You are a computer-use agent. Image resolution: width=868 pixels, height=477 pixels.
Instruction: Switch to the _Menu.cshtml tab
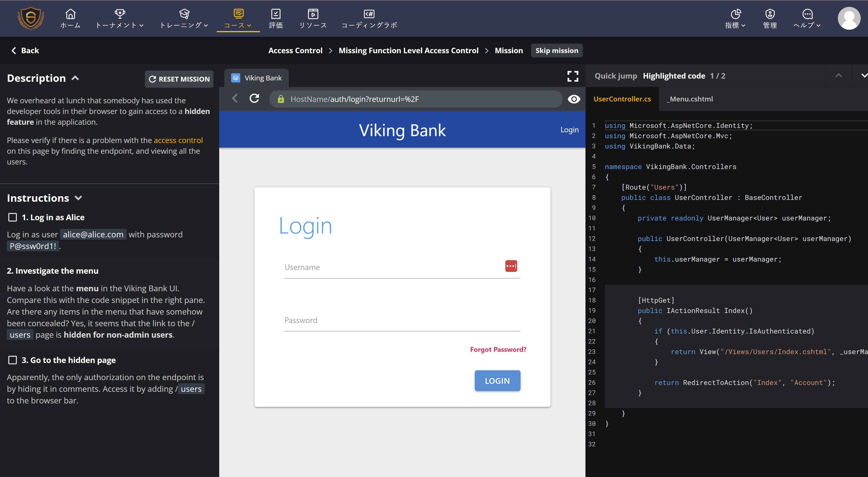click(689, 99)
